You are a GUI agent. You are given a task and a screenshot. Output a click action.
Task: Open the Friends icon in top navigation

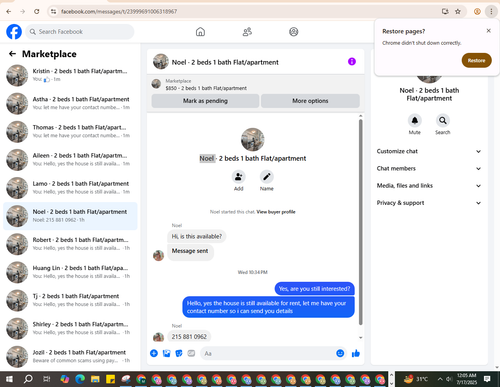click(247, 32)
